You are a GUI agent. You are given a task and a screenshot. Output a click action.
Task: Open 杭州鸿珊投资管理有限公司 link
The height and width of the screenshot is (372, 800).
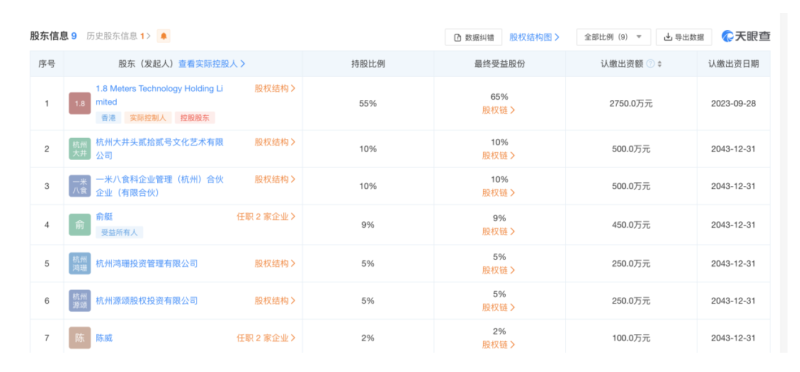146,263
